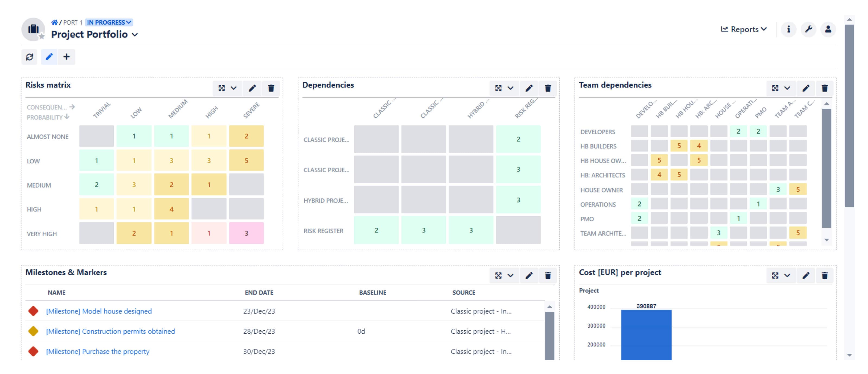The height and width of the screenshot is (374, 868).
Task: Edit the Risks matrix widget
Action: click(x=252, y=88)
